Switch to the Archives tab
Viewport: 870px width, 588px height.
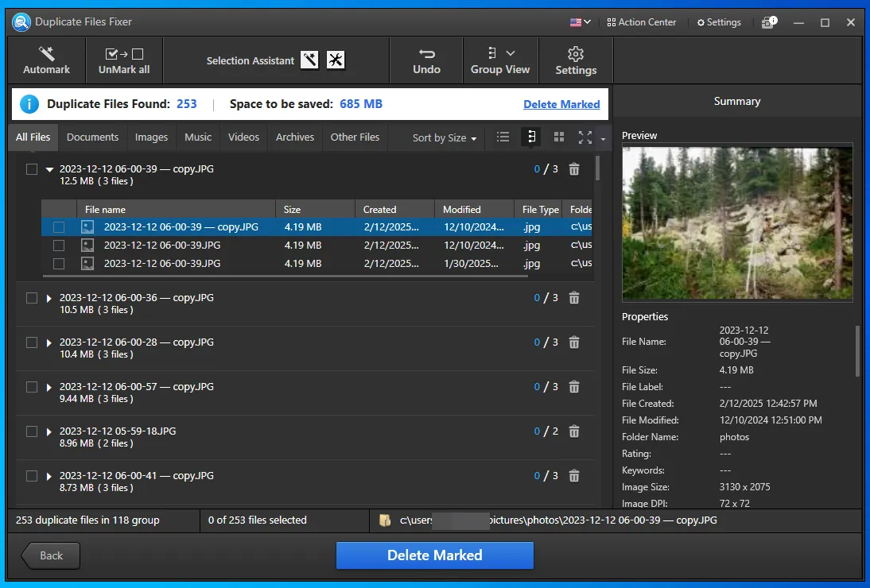[x=295, y=137]
